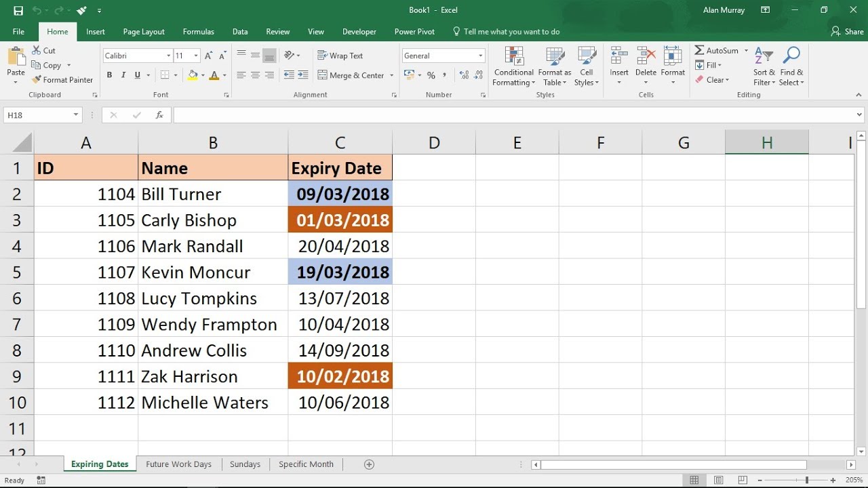Click the Decrease Indent icon
The image size is (868, 488).
(x=289, y=75)
